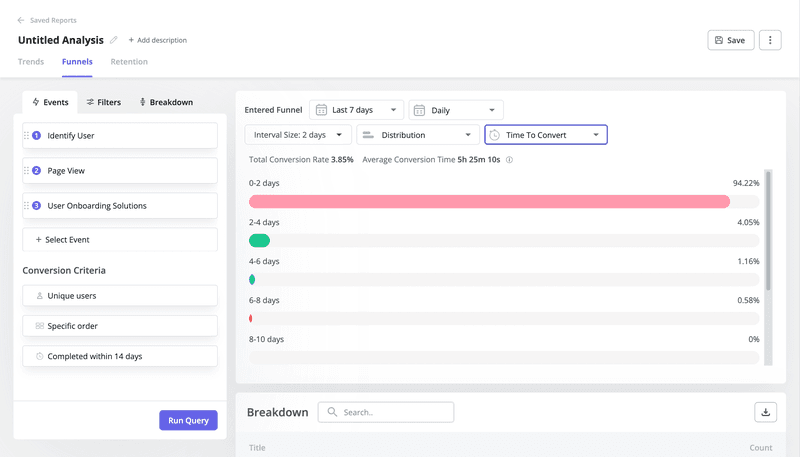The width and height of the screenshot is (800, 457).
Task: Click the Total Conversion Rate 3.85% text
Action: click(x=301, y=160)
